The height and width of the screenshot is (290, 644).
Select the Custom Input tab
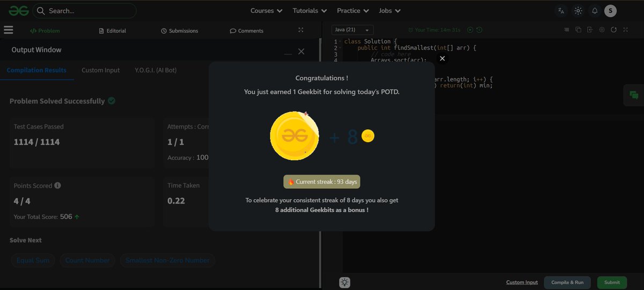click(x=100, y=70)
